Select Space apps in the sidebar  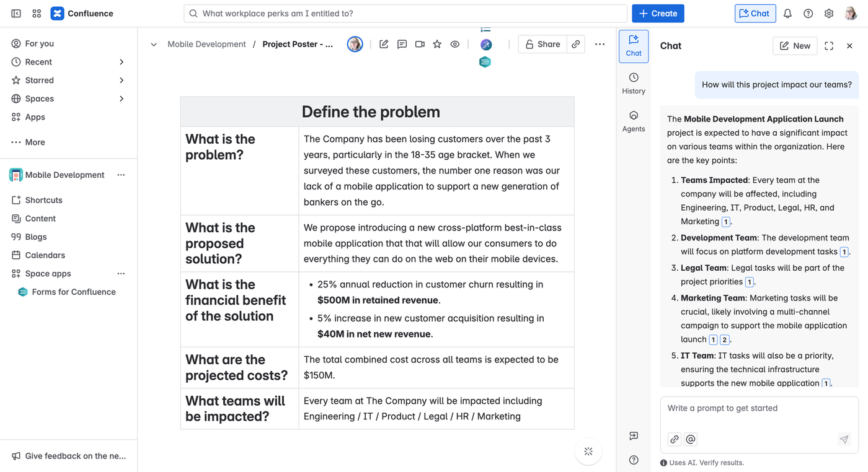point(48,274)
